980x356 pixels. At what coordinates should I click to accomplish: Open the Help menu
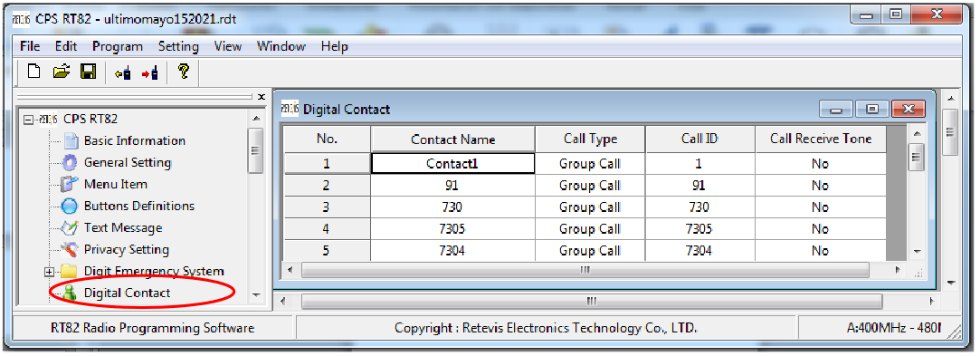[x=335, y=46]
